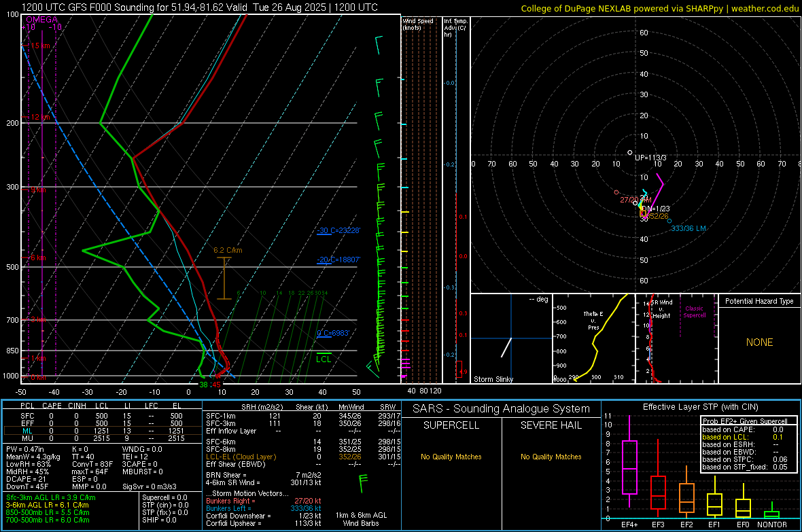
Task: Click the 850-500mb LR = 5.5 C/km line
Action: 48,512
